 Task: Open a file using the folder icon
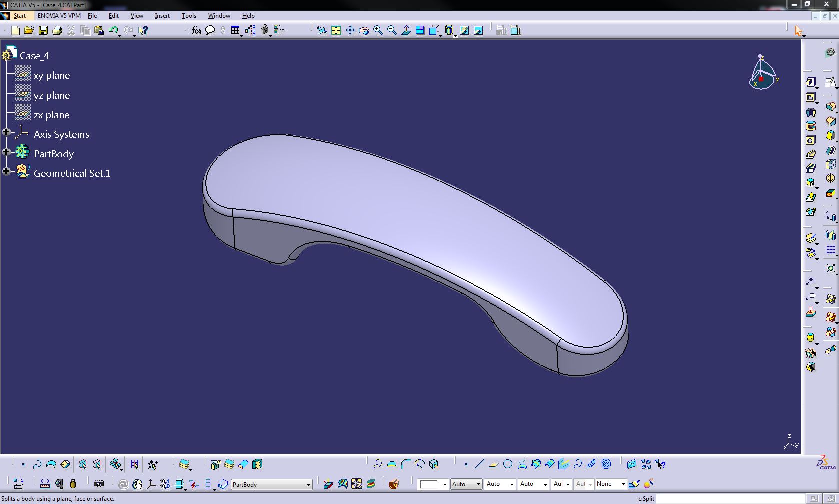pyautogui.click(x=29, y=31)
